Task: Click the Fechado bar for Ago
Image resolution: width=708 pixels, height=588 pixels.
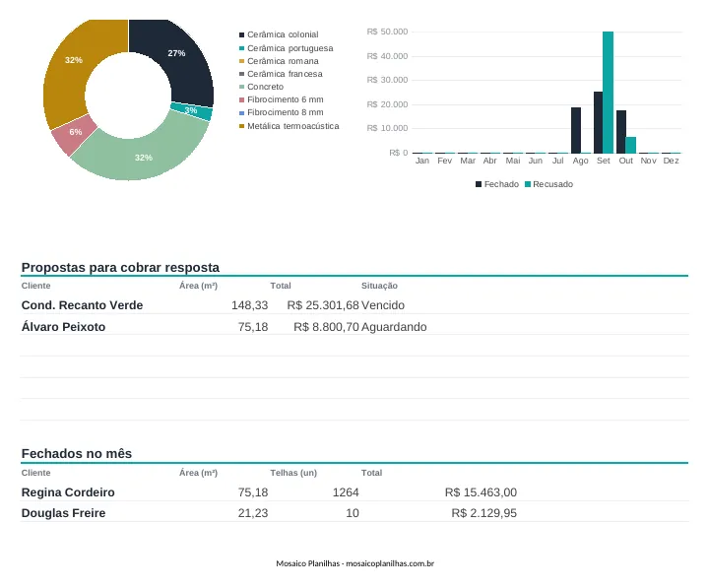Action: [x=576, y=131]
